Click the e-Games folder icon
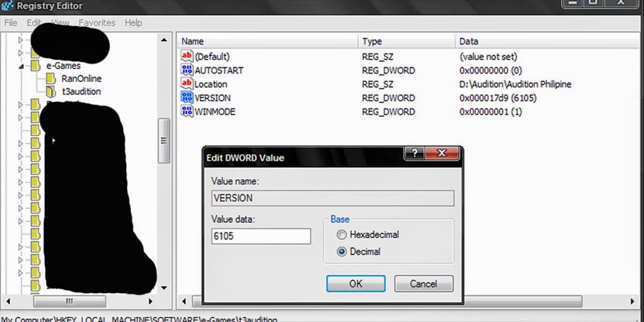 point(35,65)
